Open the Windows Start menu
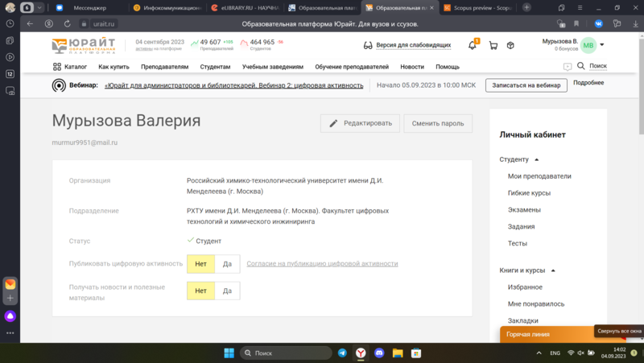The image size is (644, 363). (x=229, y=353)
